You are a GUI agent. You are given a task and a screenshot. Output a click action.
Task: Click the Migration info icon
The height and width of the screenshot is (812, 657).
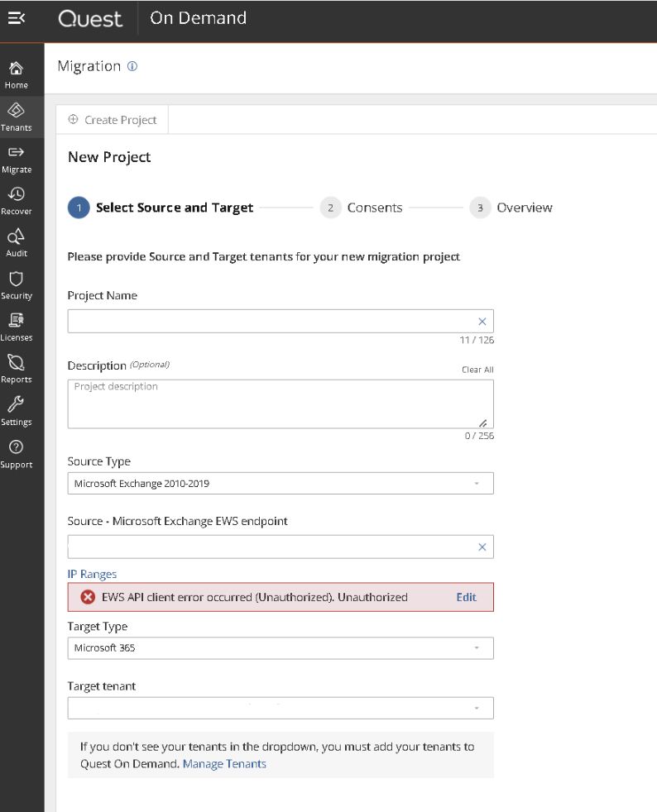(132, 66)
